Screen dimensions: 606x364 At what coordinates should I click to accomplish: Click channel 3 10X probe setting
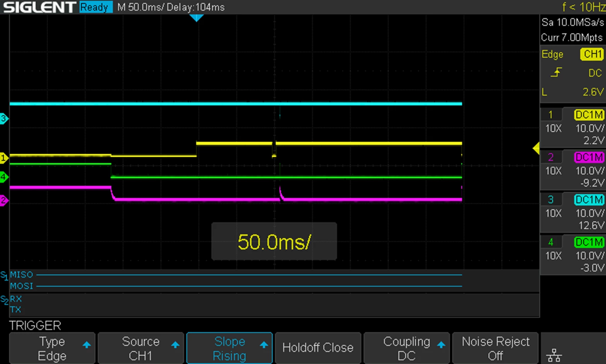[553, 213]
